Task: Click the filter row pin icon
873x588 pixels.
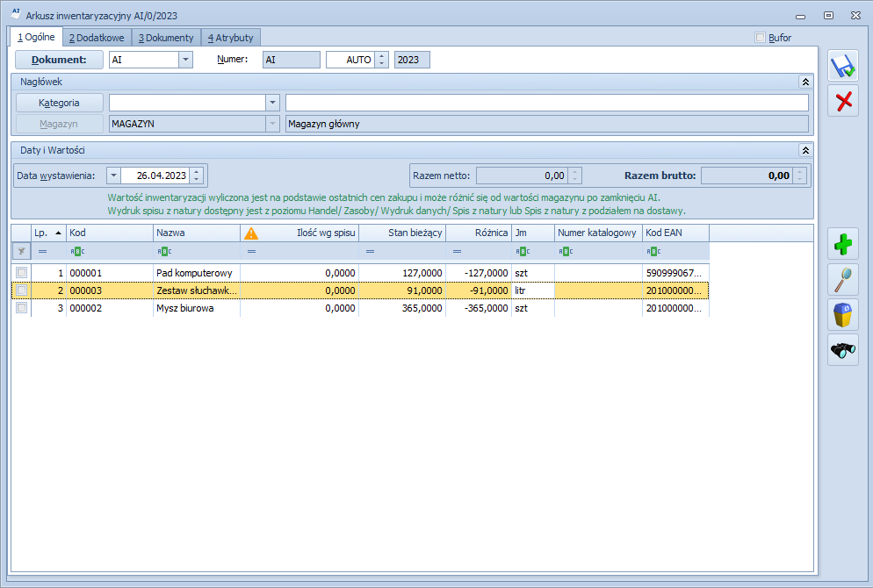Action: tap(21, 251)
